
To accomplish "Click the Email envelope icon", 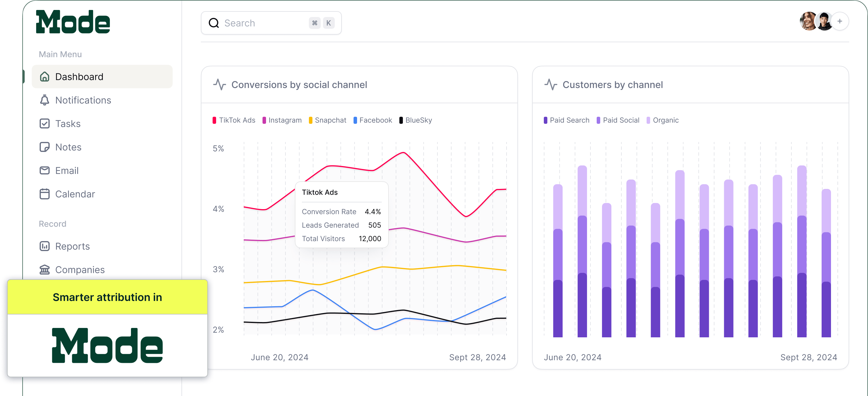I will click(x=44, y=170).
